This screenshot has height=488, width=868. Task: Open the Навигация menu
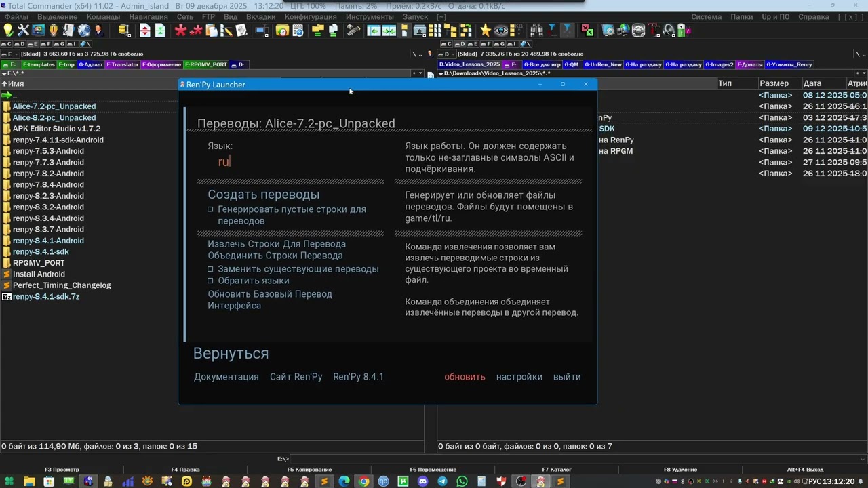click(149, 16)
